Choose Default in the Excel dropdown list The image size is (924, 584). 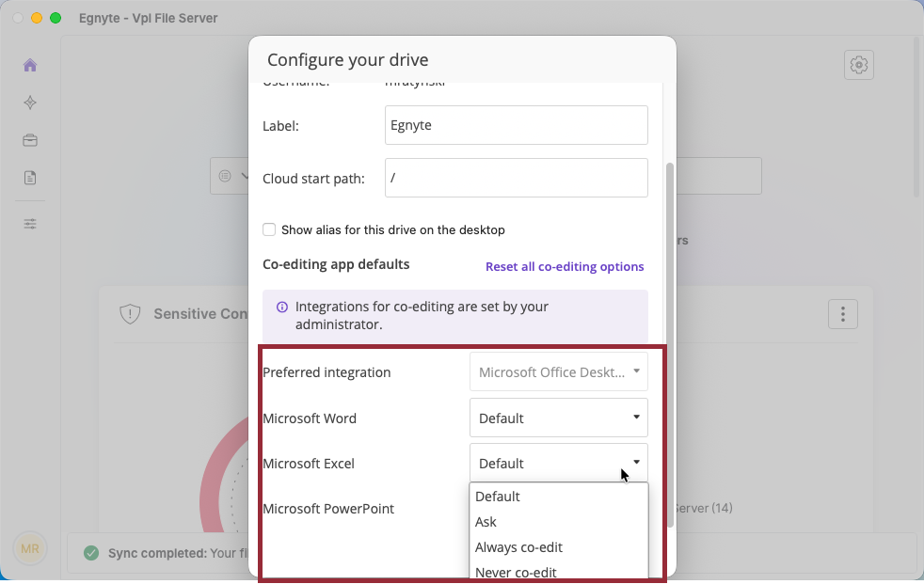point(559,497)
